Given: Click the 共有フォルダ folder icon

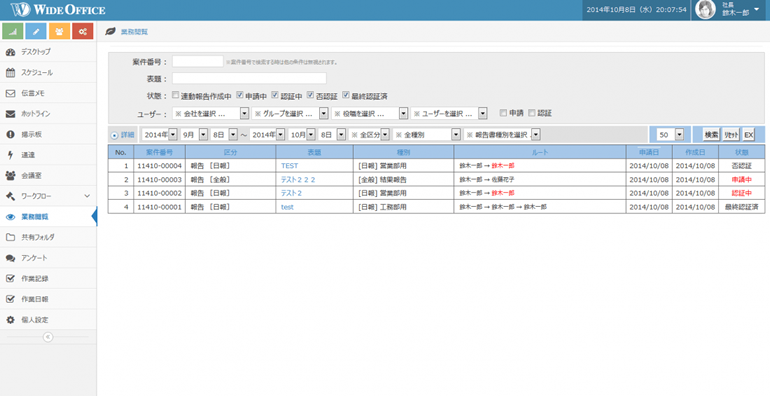Looking at the screenshot, I should [10, 237].
